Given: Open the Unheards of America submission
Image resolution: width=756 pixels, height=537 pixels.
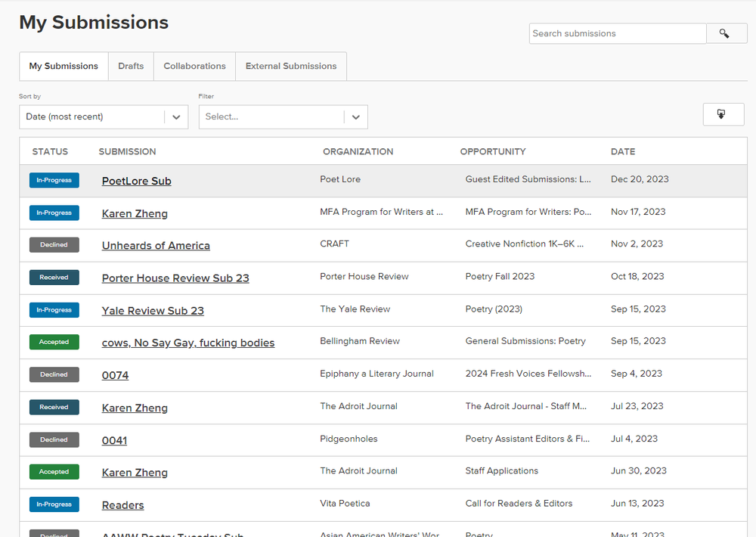Looking at the screenshot, I should pos(156,245).
